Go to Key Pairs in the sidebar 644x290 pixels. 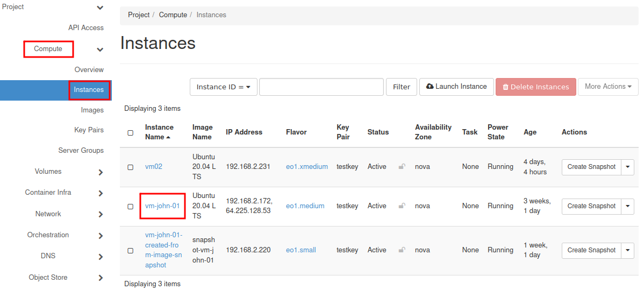point(89,130)
